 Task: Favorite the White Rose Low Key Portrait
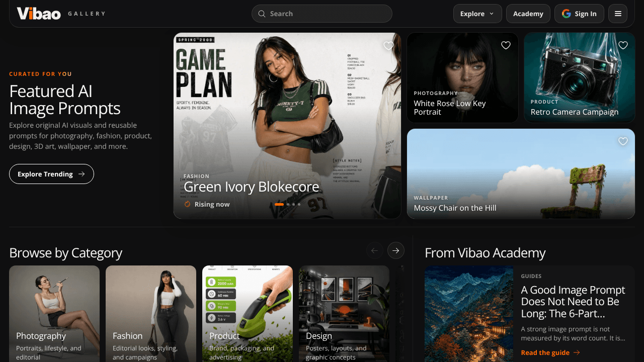click(x=506, y=45)
